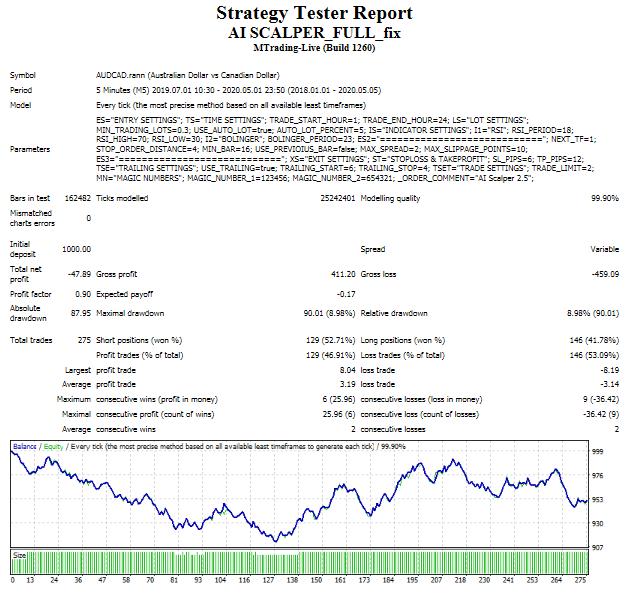Click the Maximal drawdown value 90.01 (8.98%)
The height and width of the screenshot is (589, 623).
point(329,313)
